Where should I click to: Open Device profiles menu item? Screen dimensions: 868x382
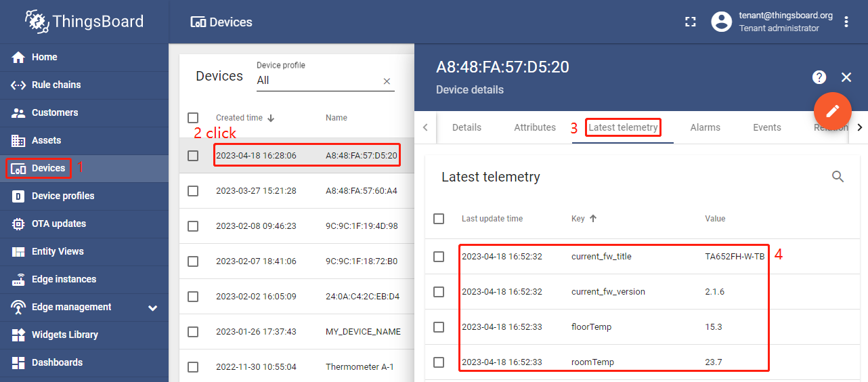pos(84,196)
